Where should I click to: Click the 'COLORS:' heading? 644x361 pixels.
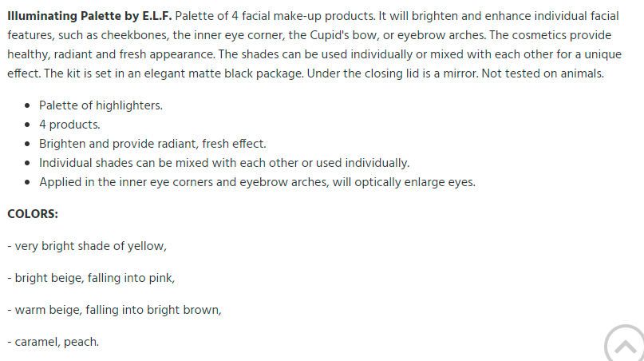tap(33, 214)
